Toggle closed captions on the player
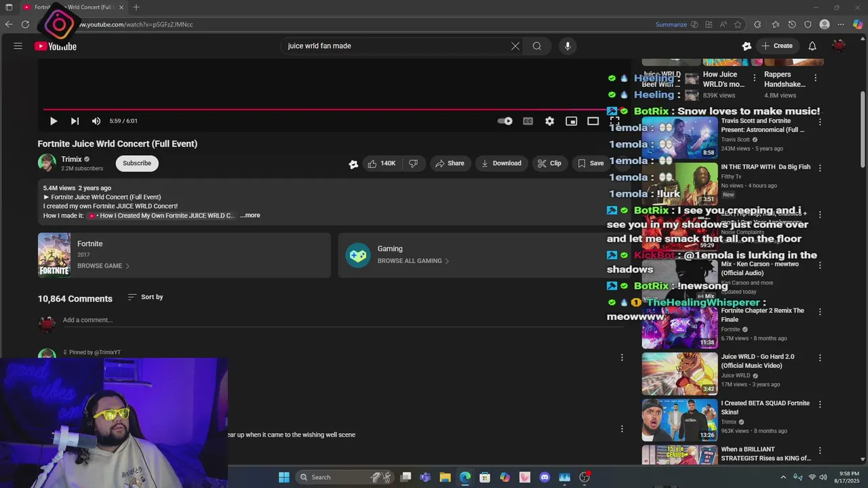Image resolution: width=868 pixels, height=488 pixels. (528, 121)
